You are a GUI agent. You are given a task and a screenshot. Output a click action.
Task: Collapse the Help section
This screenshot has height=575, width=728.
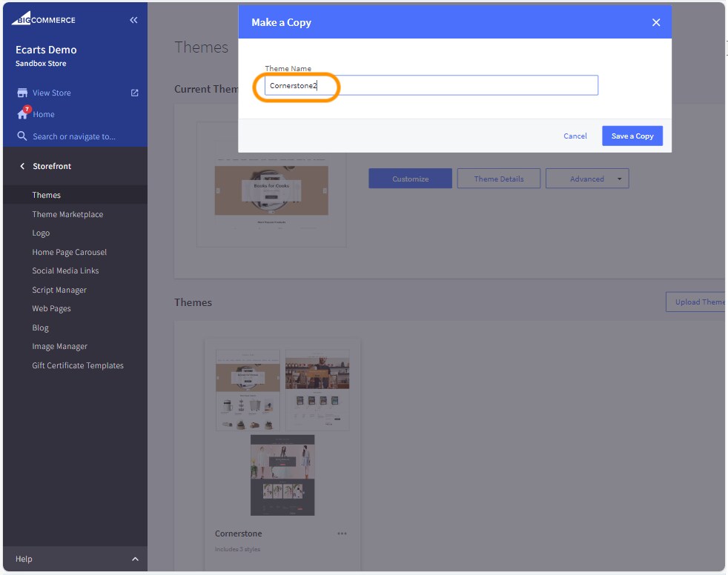coord(135,559)
